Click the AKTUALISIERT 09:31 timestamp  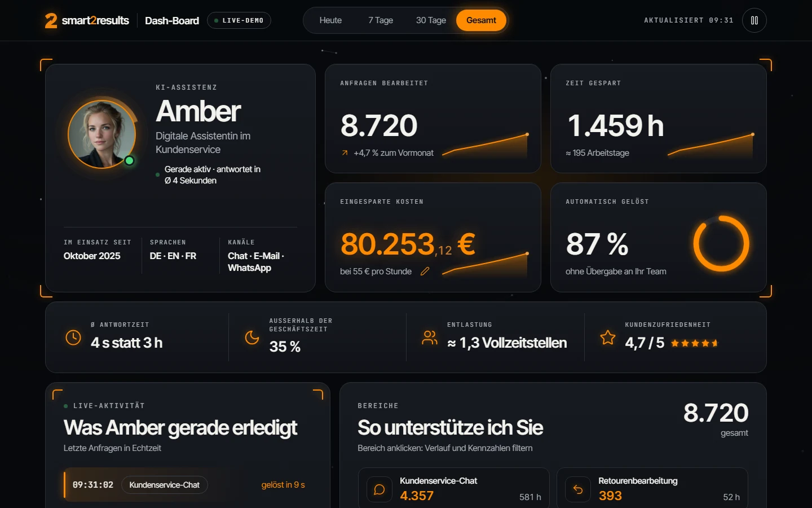point(689,20)
